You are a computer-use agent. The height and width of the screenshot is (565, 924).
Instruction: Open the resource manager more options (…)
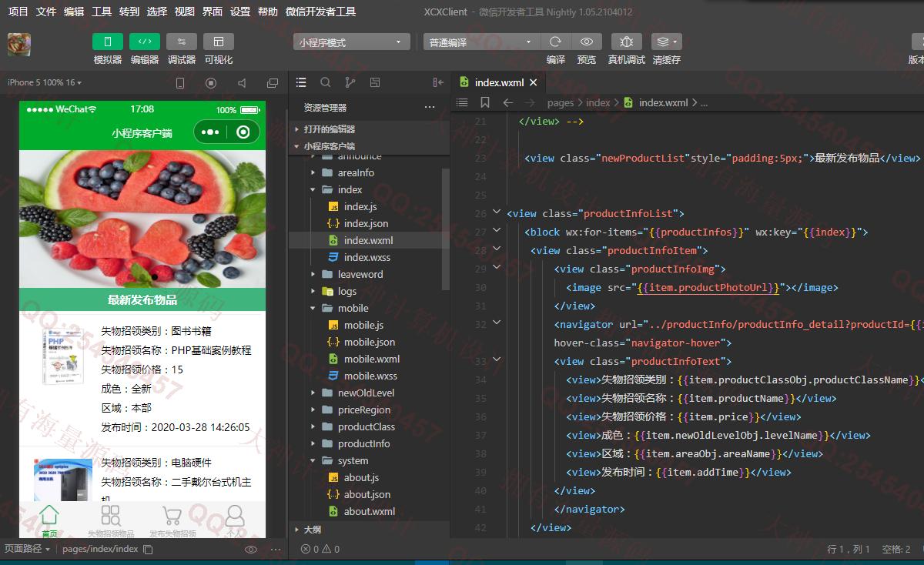tap(430, 108)
